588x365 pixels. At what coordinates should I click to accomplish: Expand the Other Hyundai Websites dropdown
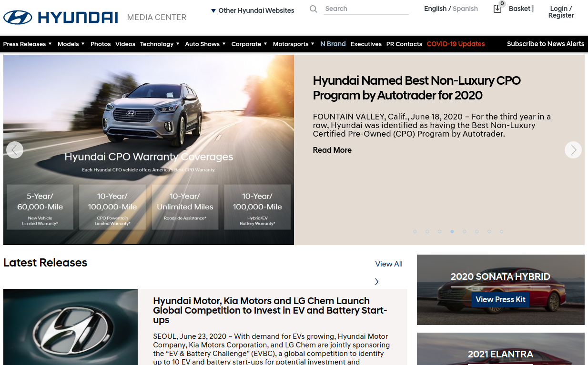click(x=253, y=10)
